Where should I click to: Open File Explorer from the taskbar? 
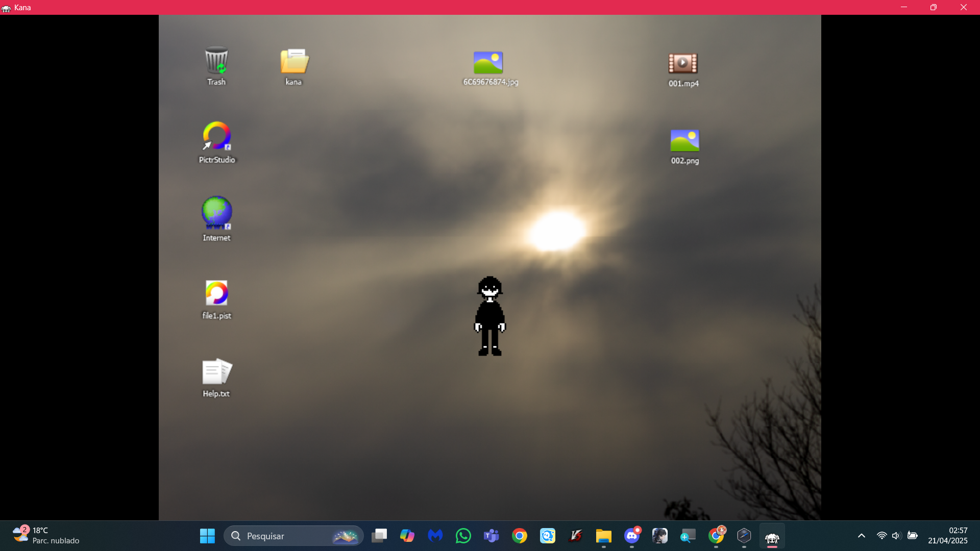point(604,536)
